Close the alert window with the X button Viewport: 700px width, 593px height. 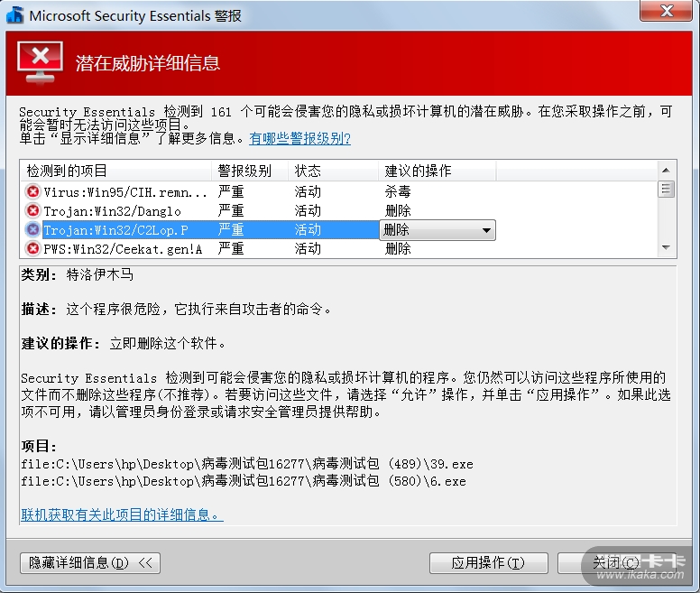[x=666, y=11]
